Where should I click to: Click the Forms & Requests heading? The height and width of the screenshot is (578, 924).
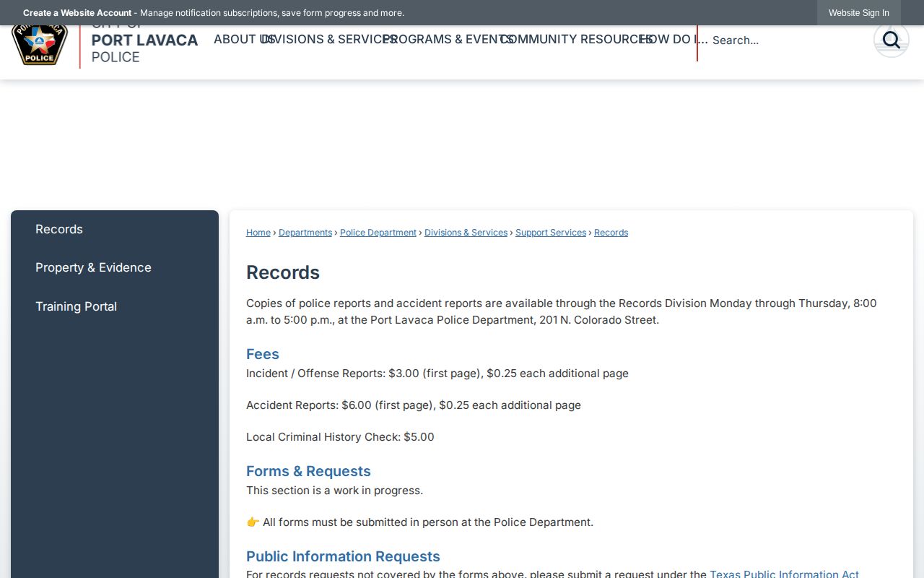[308, 471]
